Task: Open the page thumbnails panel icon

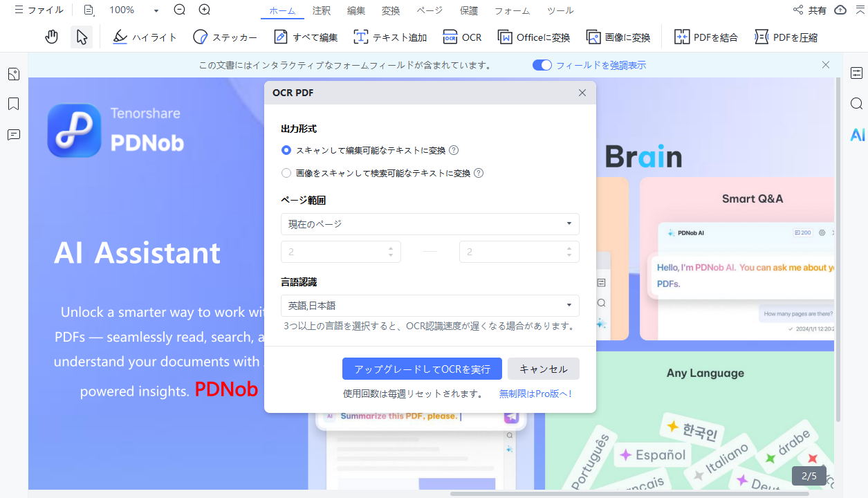Action: coord(13,74)
